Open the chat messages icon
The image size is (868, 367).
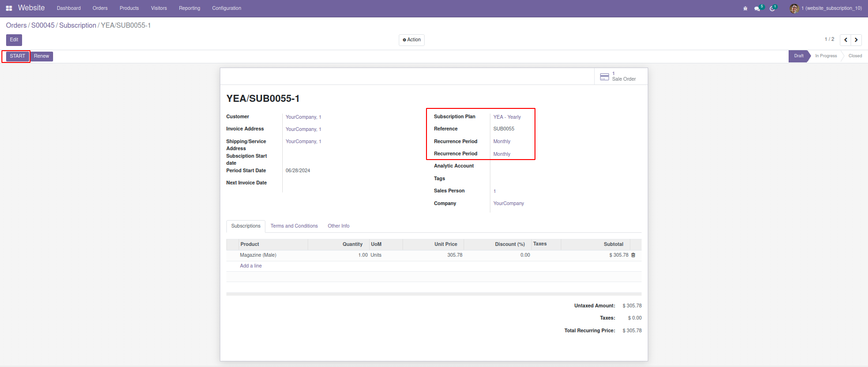tap(757, 8)
